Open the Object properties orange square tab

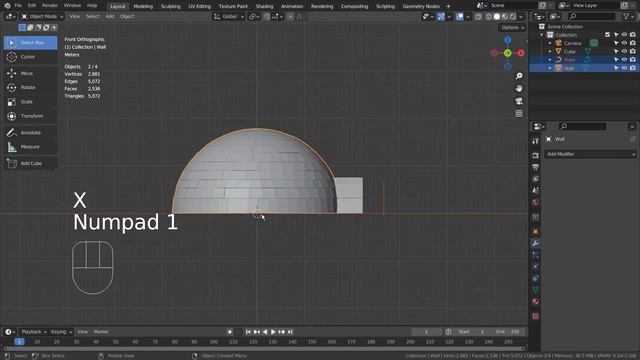point(536,232)
